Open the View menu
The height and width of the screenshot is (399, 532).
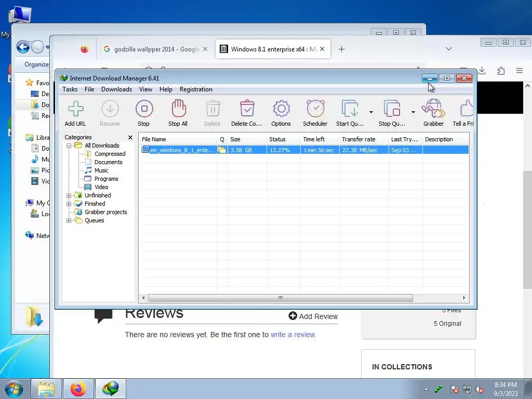click(x=145, y=89)
